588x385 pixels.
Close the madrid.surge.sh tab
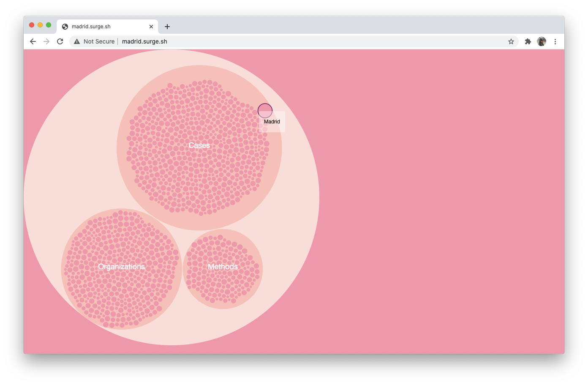coord(151,27)
